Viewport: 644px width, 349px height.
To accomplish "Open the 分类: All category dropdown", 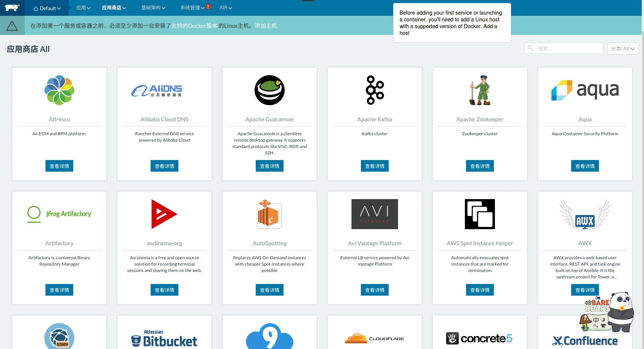I will pyautogui.click(x=623, y=48).
